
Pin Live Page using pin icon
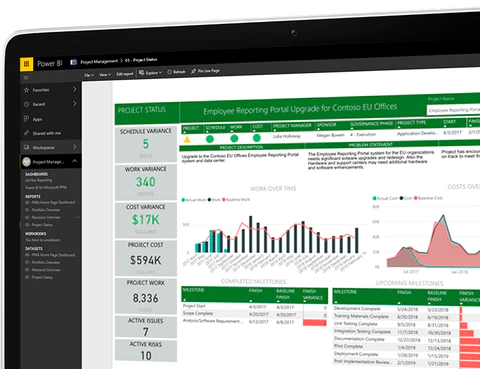coord(194,71)
